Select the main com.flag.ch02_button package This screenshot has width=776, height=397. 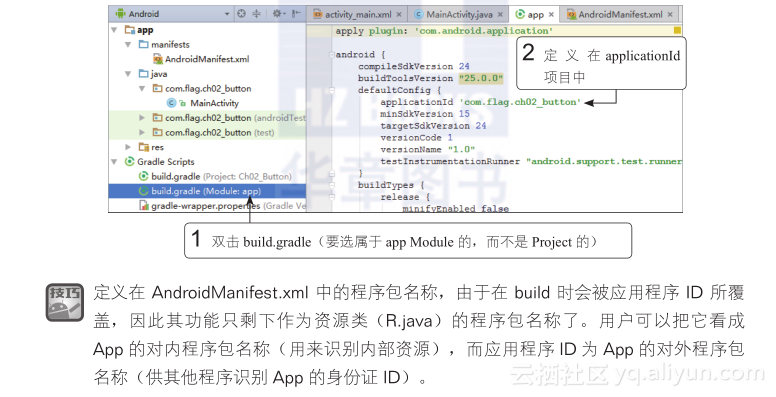pyautogui.click(x=208, y=89)
